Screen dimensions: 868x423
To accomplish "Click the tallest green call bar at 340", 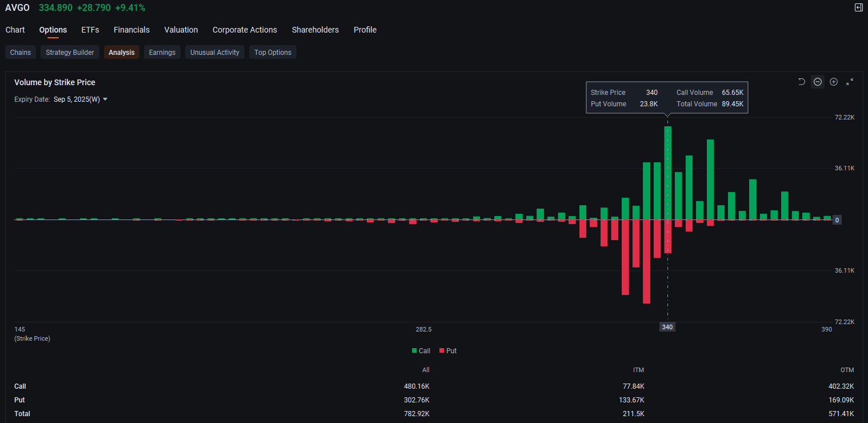I will (x=667, y=171).
